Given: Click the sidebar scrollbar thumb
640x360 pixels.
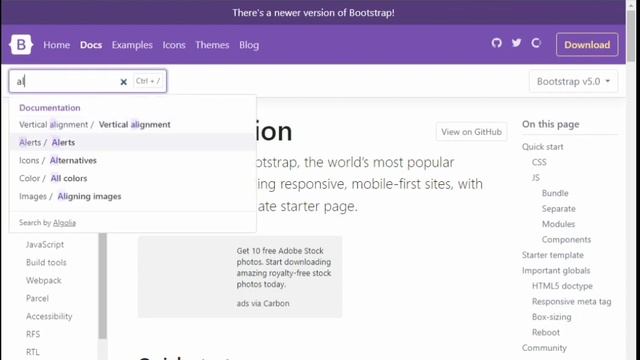Looking at the screenshot, I should (x=102, y=286).
